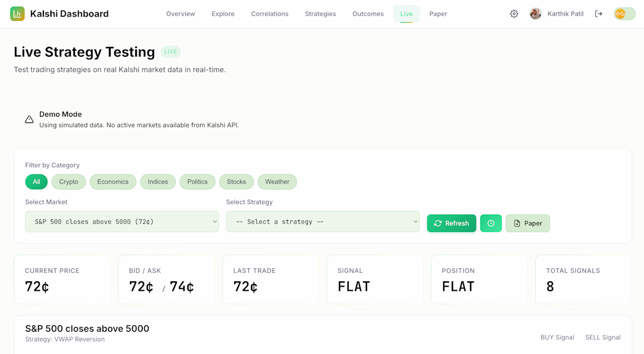Click the Filter by Category label

tap(52, 165)
